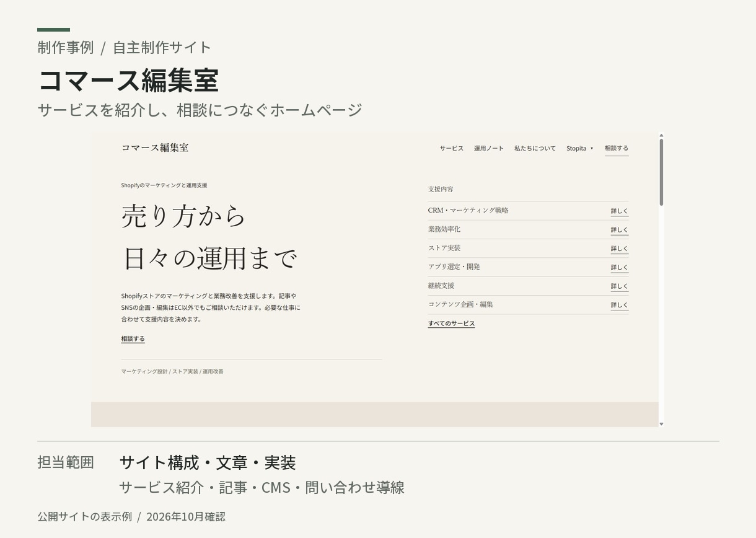756x538 pixels.
Task: Select ストア実装 row text
Action: [444, 248]
